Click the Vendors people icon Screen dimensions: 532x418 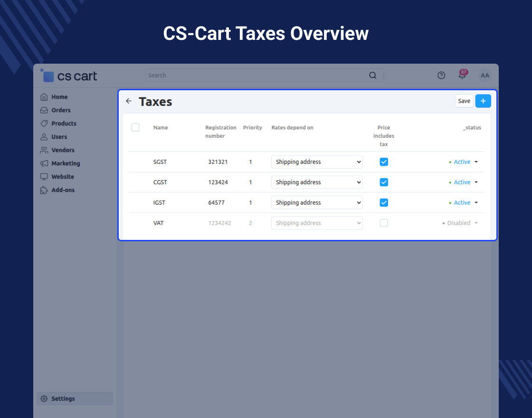44,150
